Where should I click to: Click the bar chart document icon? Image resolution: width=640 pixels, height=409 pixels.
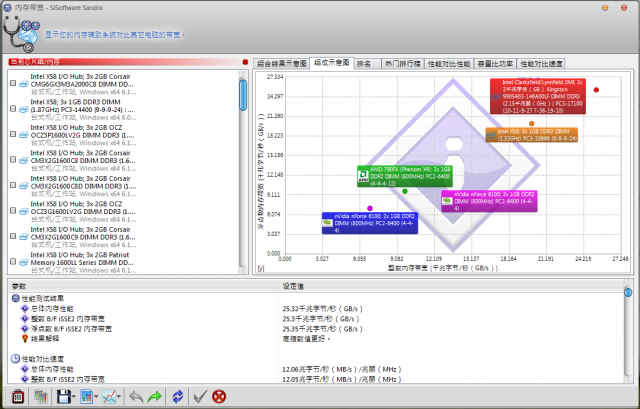tap(86, 397)
